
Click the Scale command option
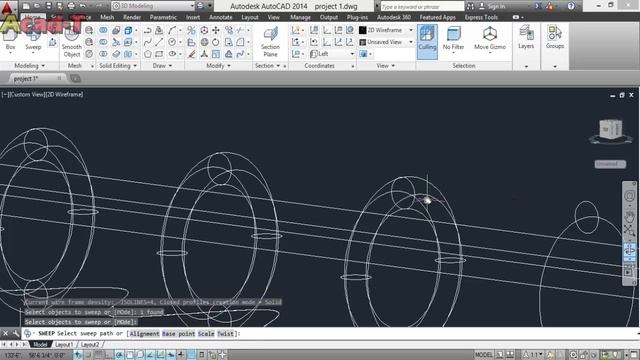[206, 334]
